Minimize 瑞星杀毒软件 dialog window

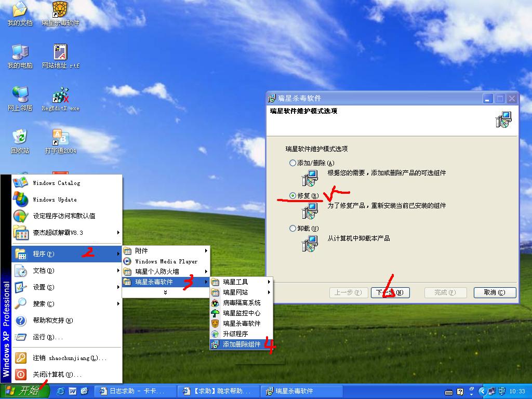point(488,99)
